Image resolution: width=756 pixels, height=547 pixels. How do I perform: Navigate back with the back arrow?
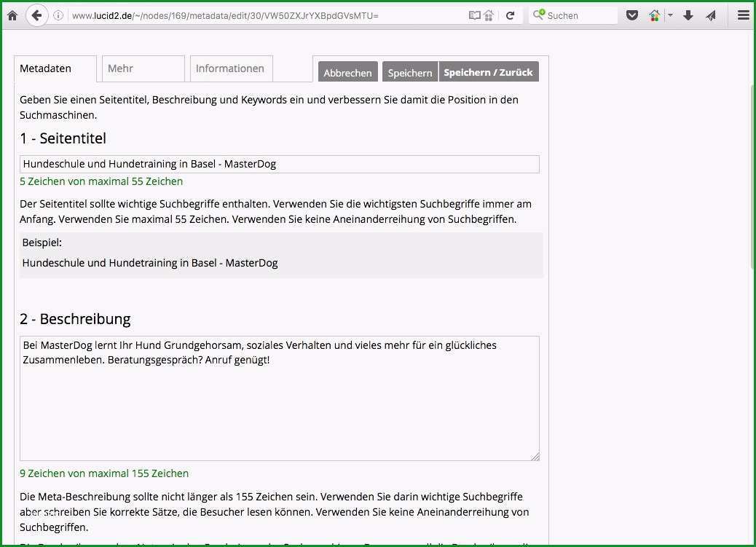coord(36,15)
